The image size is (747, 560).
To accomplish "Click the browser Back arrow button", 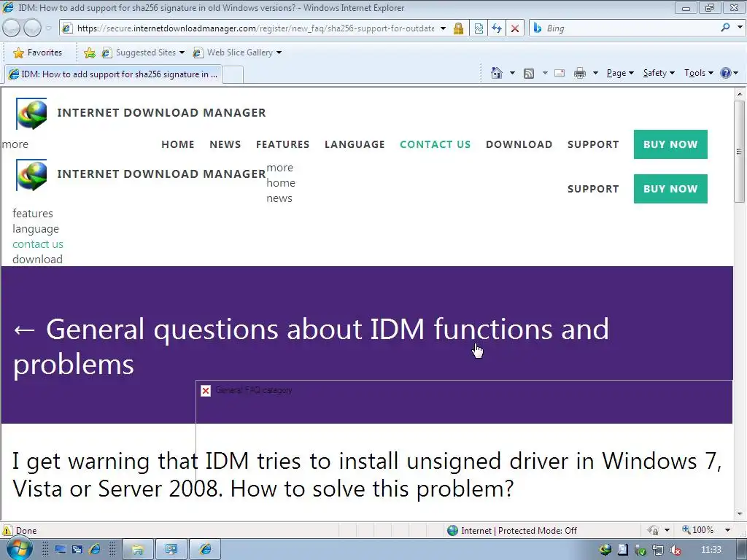I will click(12, 28).
